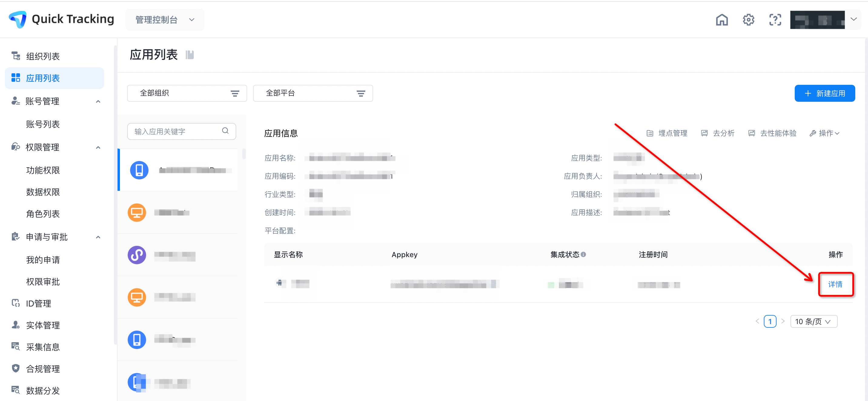Click the help question-mark icon
The image size is (868, 401).
point(775,20)
